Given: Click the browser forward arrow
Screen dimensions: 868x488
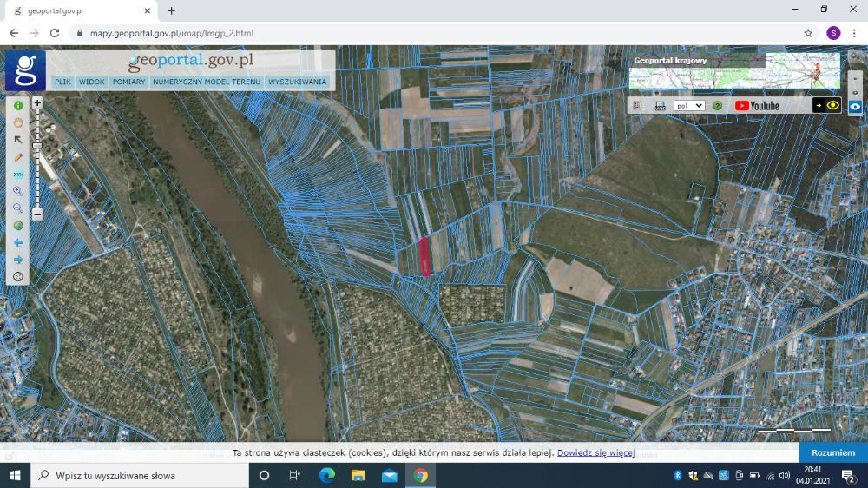Looking at the screenshot, I should (35, 33).
